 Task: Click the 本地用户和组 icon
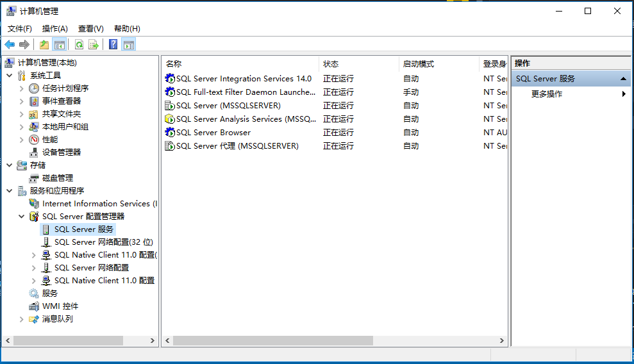pyautogui.click(x=33, y=127)
